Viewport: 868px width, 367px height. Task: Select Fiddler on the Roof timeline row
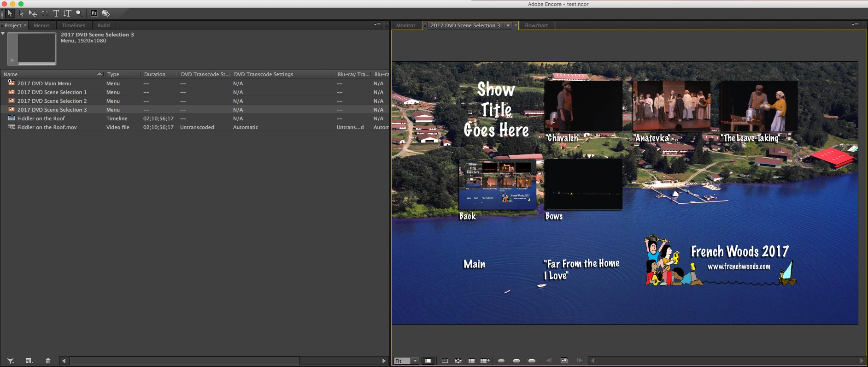pyautogui.click(x=194, y=118)
